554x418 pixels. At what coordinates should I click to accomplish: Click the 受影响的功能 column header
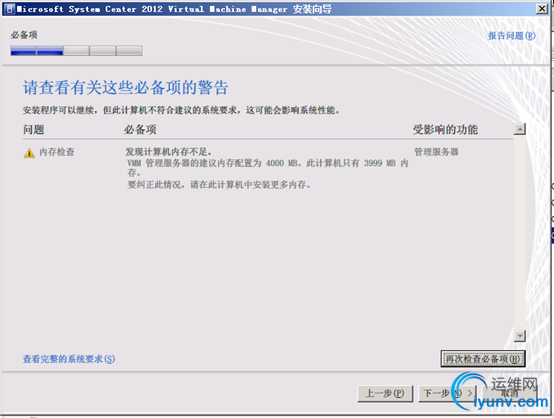point(445,130)
